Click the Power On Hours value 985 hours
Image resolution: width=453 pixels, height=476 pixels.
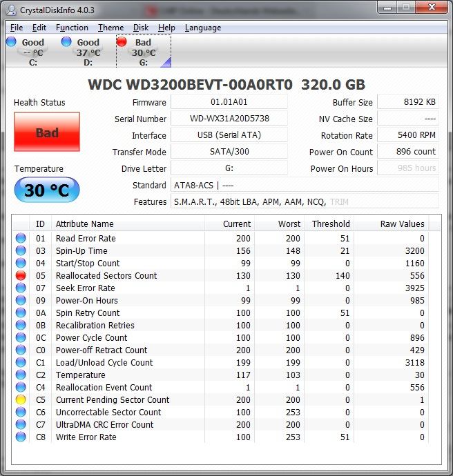coord(408,168)
